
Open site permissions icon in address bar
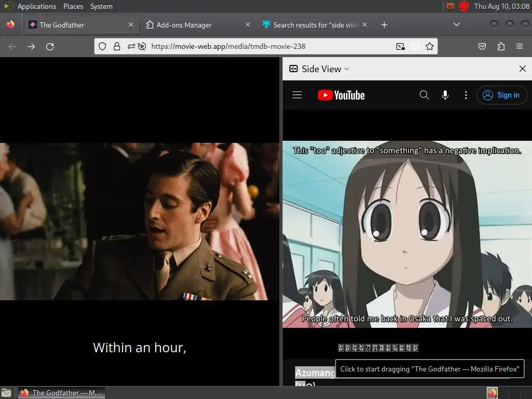point(131,46)
